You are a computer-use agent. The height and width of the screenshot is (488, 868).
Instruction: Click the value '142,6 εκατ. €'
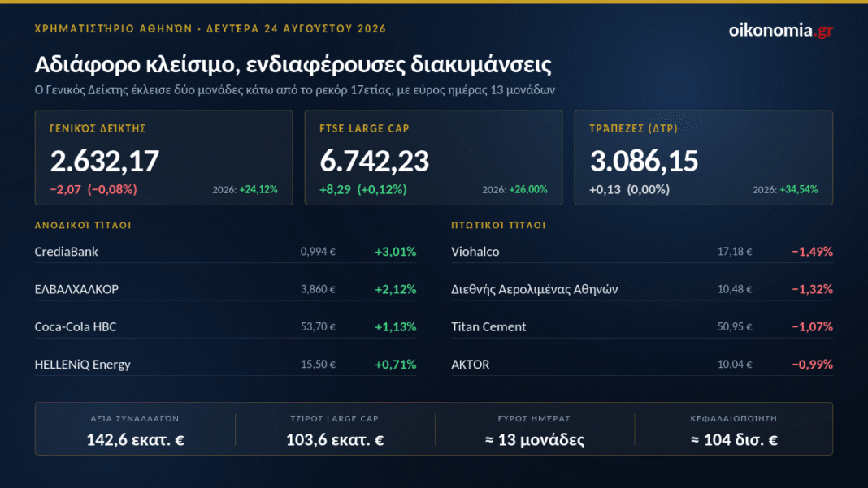pos(135,440)
